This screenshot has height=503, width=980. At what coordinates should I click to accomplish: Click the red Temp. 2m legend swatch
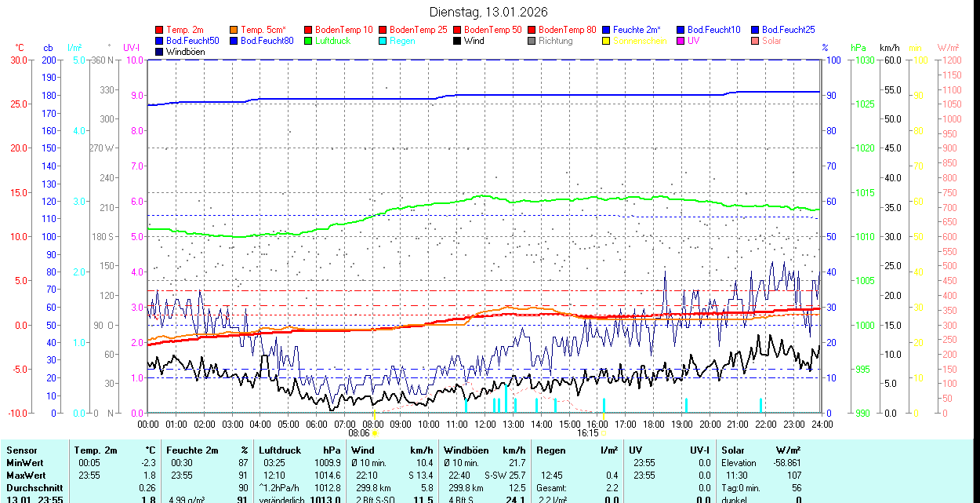pyautogui.click(x=160, y=30)
